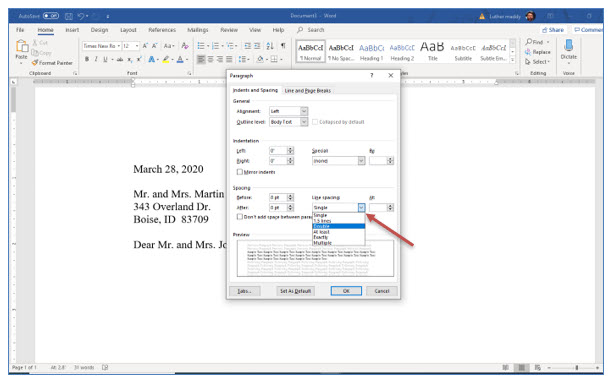Click the Superscript button
Image resolution: width=610 pixels, height=380 pixels.
pyautogui.click(x=139, y=59)
